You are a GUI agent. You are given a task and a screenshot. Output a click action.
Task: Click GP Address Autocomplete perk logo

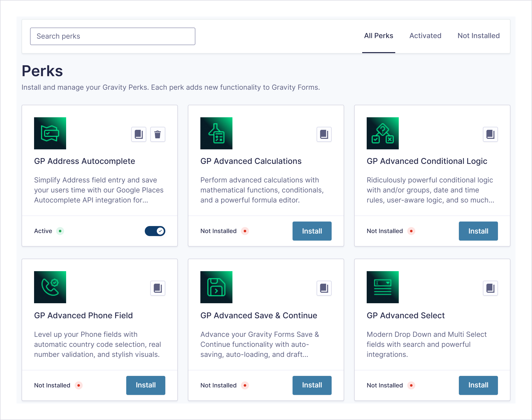pyautogui.click(x=50, y=133)
